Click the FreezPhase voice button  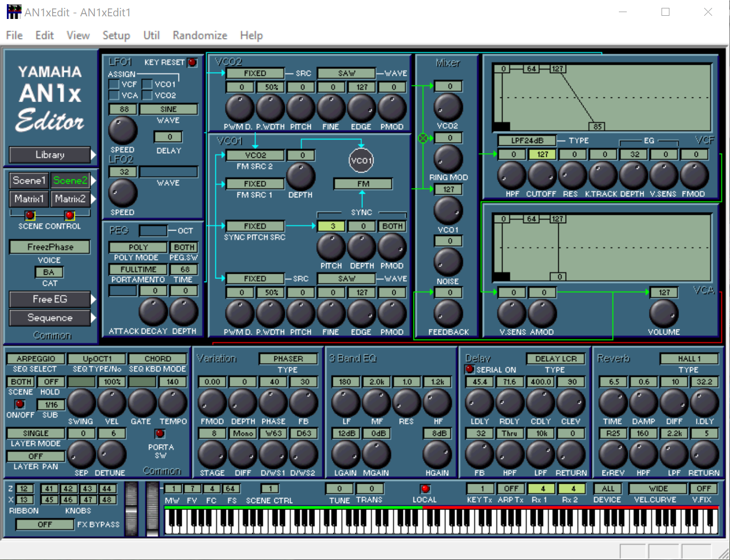pos(50,247)
